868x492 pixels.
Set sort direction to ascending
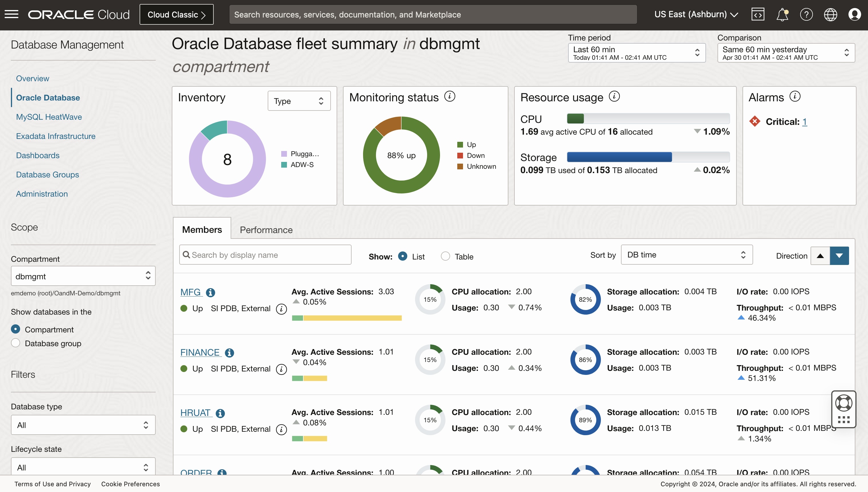coord(820,256)
